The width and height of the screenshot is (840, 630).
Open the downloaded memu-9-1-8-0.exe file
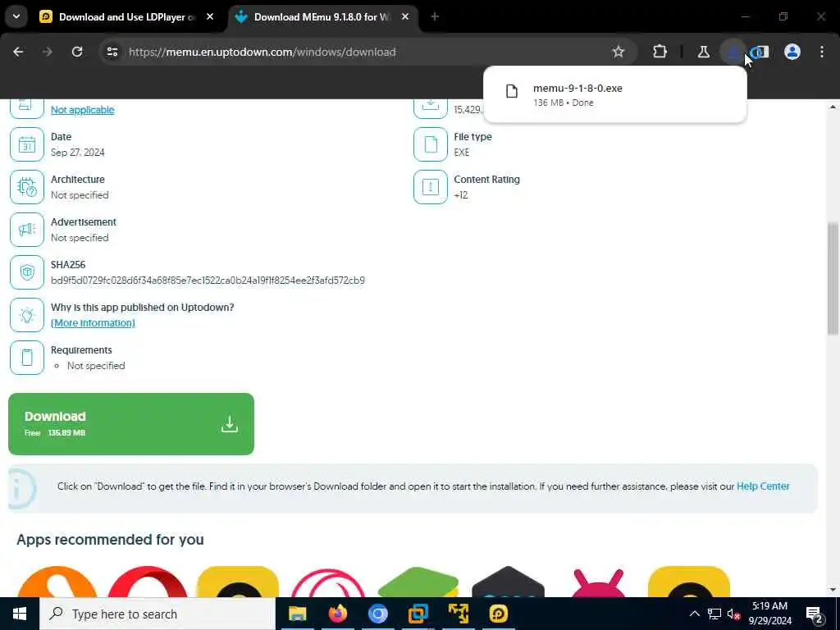614,95
